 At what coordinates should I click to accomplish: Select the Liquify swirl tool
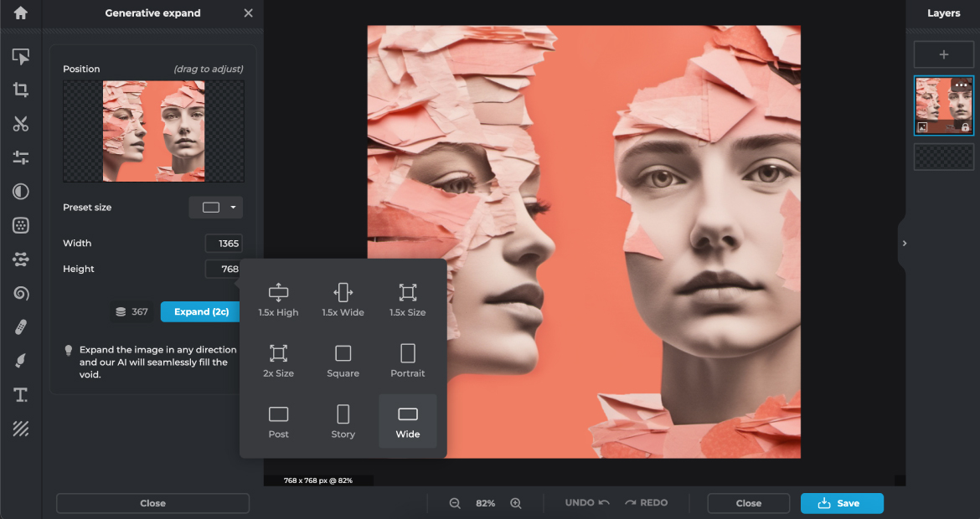(21, 293)
